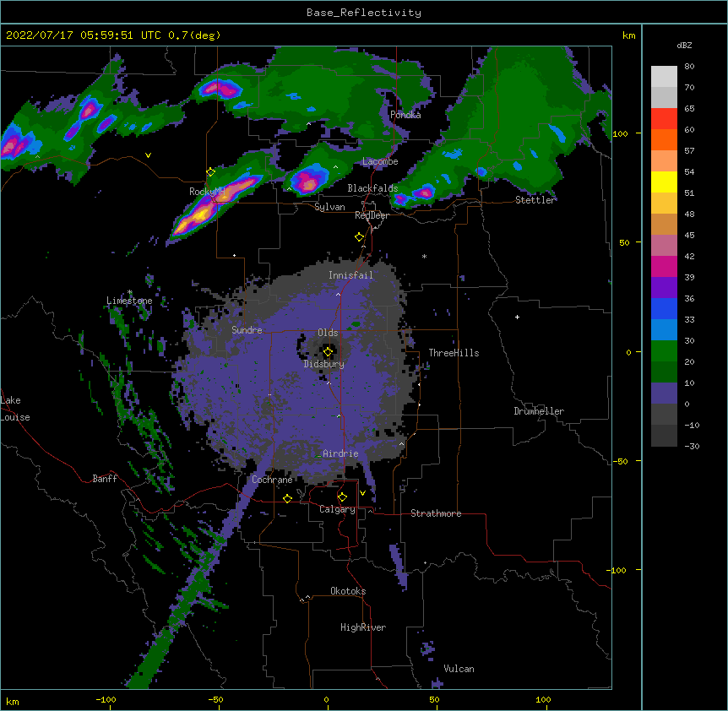728x711 pixels.
Task: Click the Olds town label
Action: pos(328,333)
